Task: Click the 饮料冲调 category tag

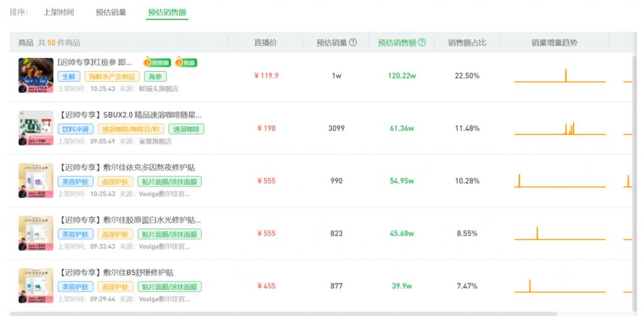Action: [75, 129]
